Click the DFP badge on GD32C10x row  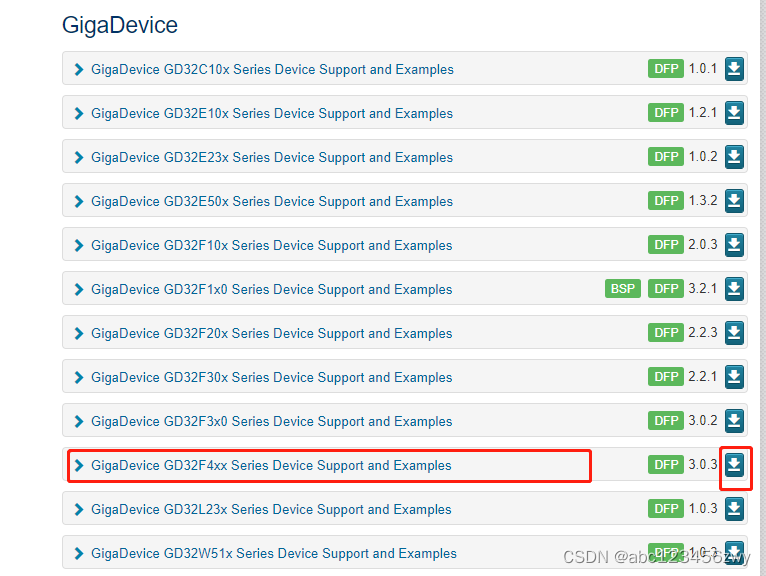point(666,69)
